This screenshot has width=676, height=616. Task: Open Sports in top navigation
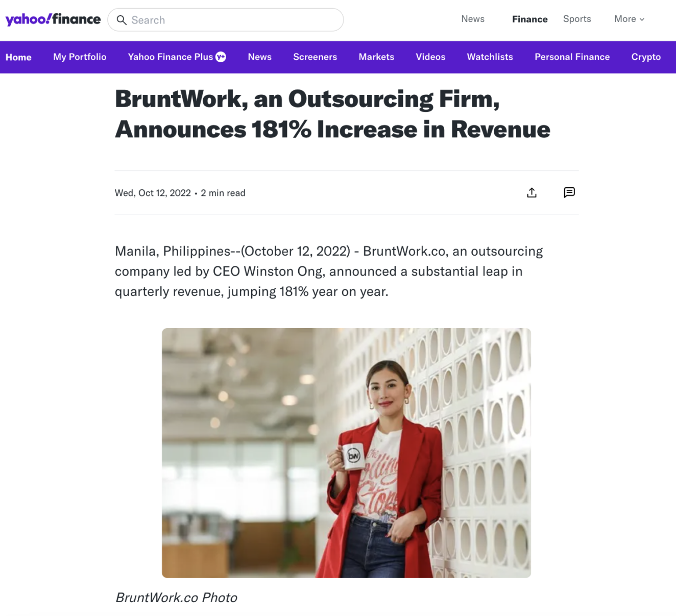577,19
